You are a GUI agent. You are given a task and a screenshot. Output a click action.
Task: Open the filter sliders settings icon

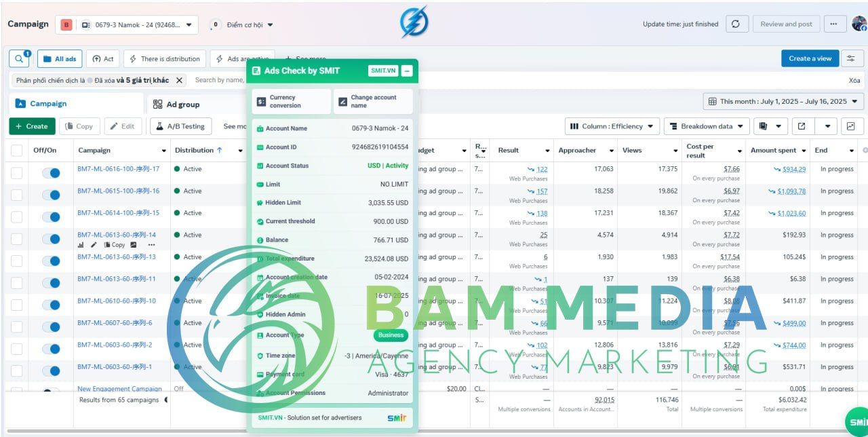point(852,58)
